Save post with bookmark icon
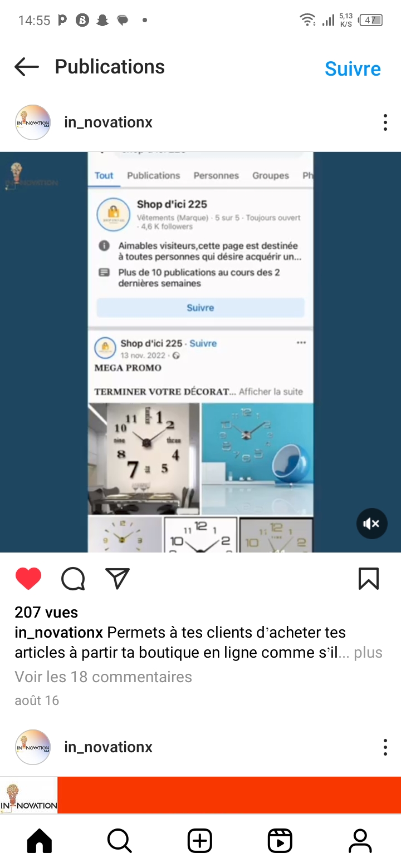This screenshot has height=868, width=401. 369,579
